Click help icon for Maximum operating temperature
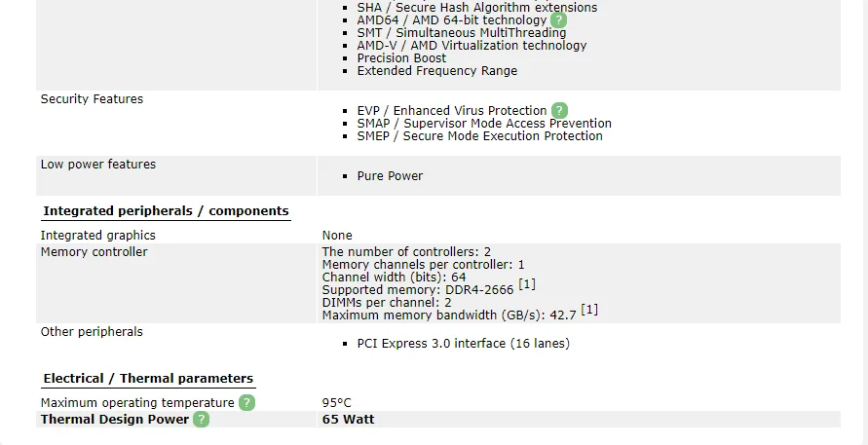 click(x=246, y=403)
